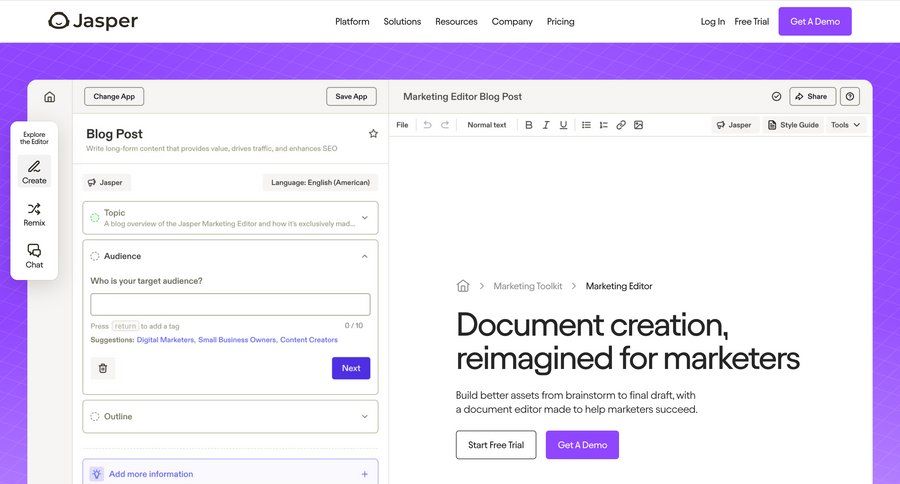Select the Remix shuffle tool
Viewport: 900px width, 484px height.
(x=34, y=214)
